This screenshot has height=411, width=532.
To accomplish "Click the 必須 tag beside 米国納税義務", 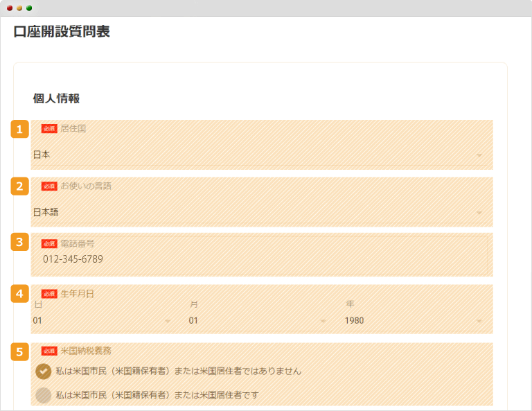I will (x=49, y=351).
